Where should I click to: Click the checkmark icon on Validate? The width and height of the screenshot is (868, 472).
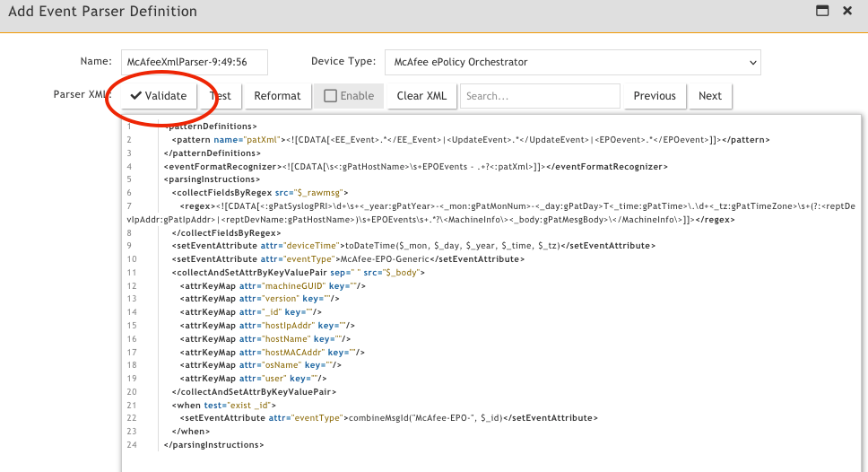click(x=136, y=96)
